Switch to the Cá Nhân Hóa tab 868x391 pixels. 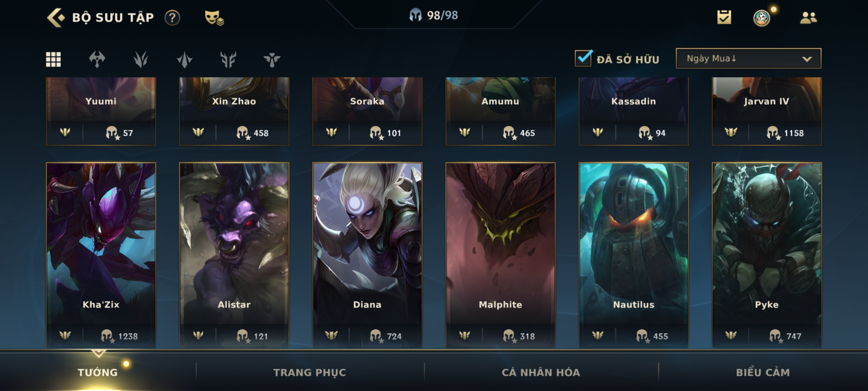[541, 372]
